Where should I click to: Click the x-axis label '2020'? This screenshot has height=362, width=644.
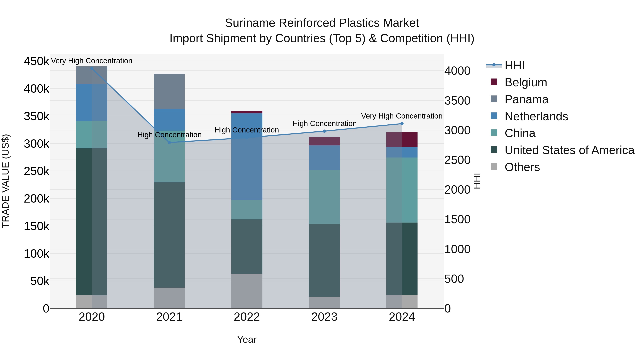coord(92,317)
